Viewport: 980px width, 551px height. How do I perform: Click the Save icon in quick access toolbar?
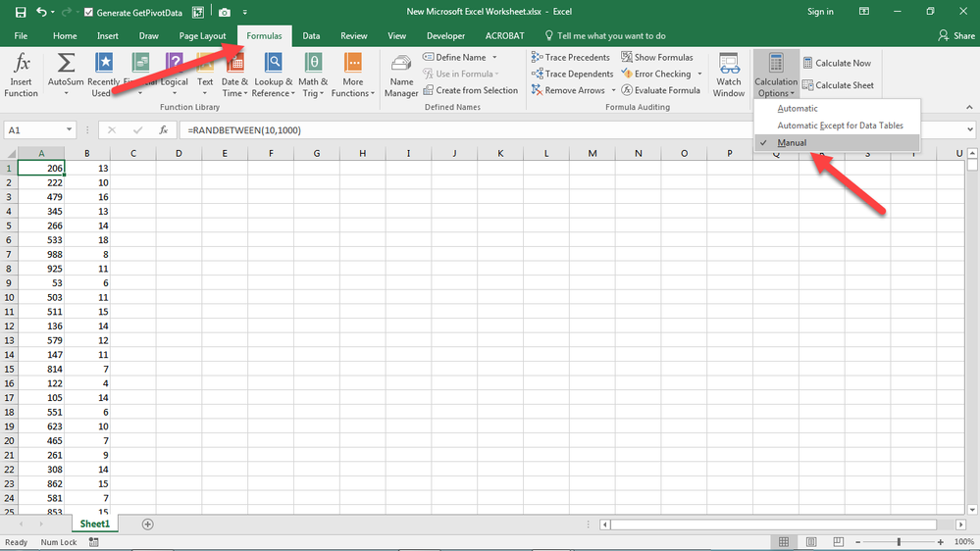(21, 12)
